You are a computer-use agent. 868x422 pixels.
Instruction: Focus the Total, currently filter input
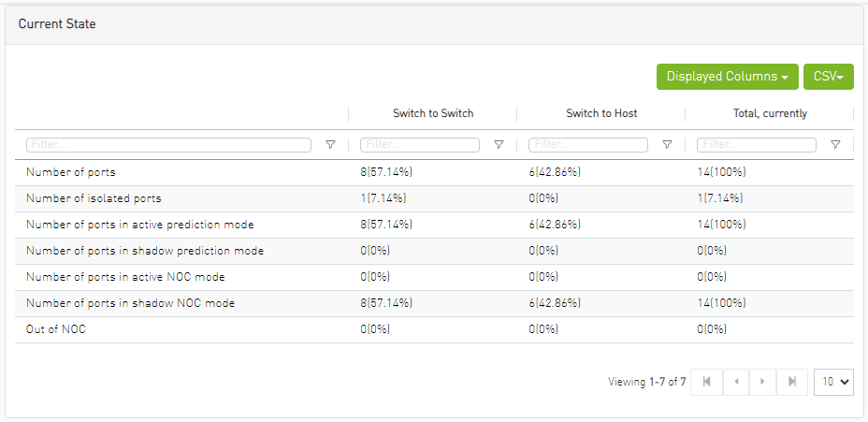coord(757,145)
